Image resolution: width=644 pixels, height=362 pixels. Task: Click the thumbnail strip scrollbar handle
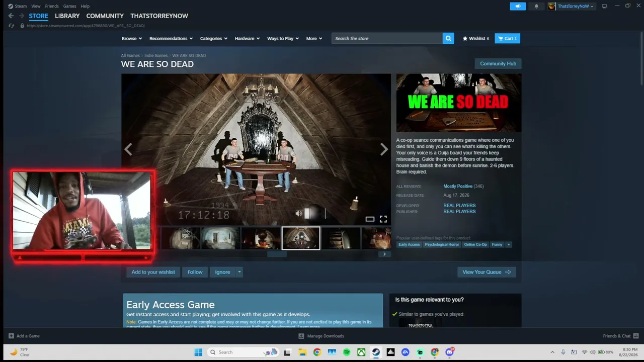coord(277,254)
